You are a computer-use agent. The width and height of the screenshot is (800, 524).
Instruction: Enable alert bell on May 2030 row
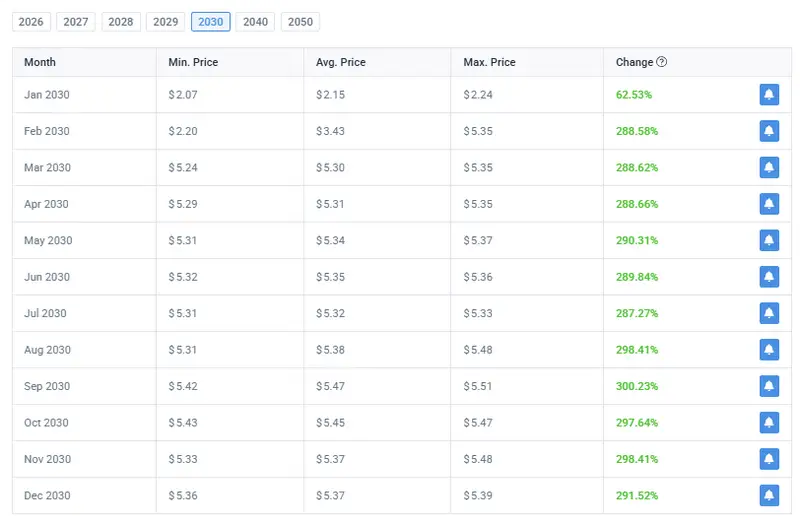coord(769,241)
